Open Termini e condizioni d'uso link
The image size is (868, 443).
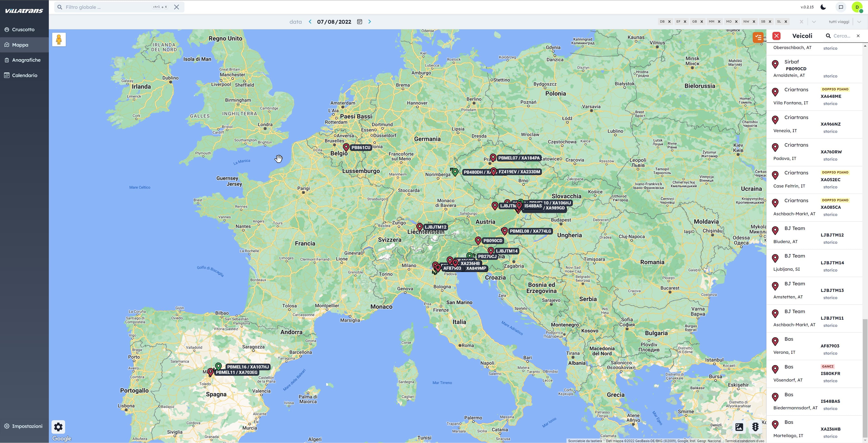pyautogui.click(x=744, y=441)
